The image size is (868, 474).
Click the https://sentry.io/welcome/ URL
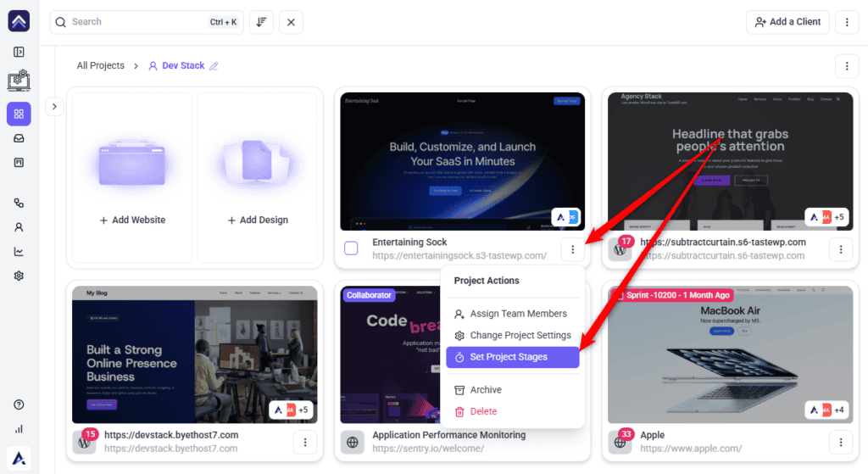click(428, 449)
